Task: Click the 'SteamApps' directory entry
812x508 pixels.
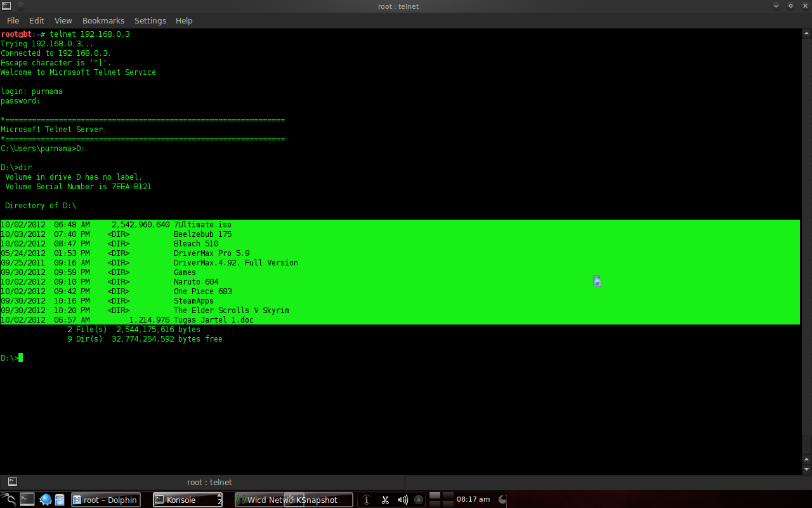Action: (x=193, y=301)
